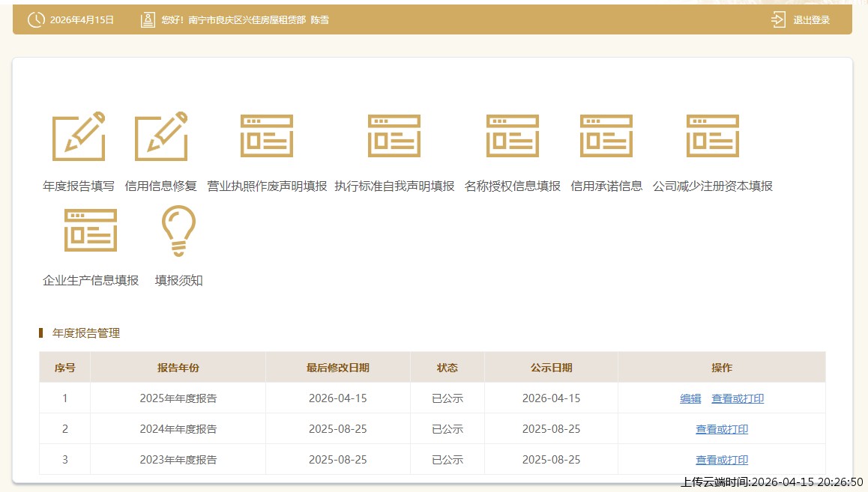Viewport: 868px width, 492px height.
Task: Open 执行标准自我声明填报
Action: pyautogui.click(x=394, y=136)
